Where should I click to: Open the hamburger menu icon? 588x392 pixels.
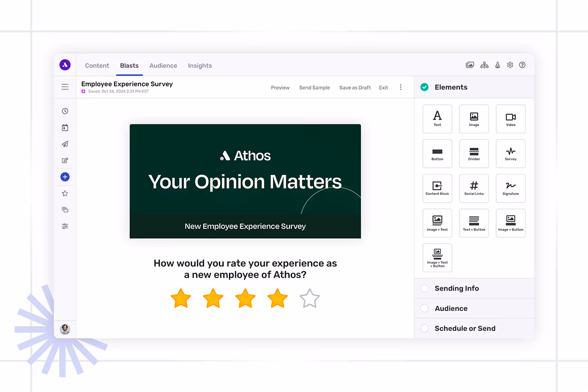[x=65, y=87]
